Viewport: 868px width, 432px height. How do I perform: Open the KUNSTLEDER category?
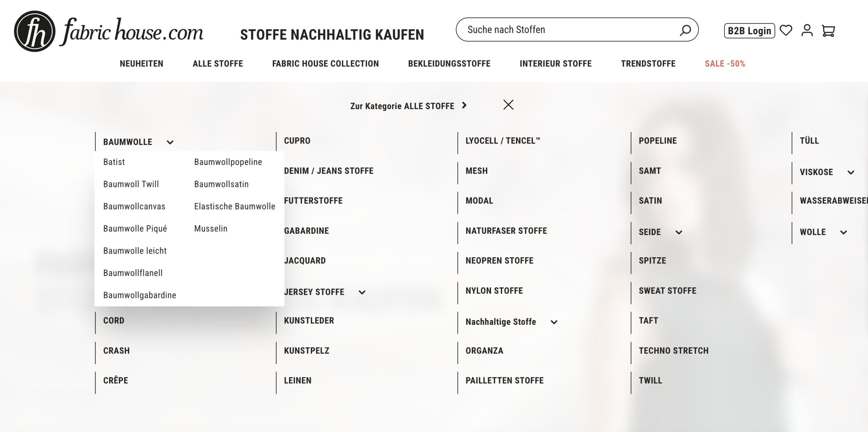pos(309,320)
